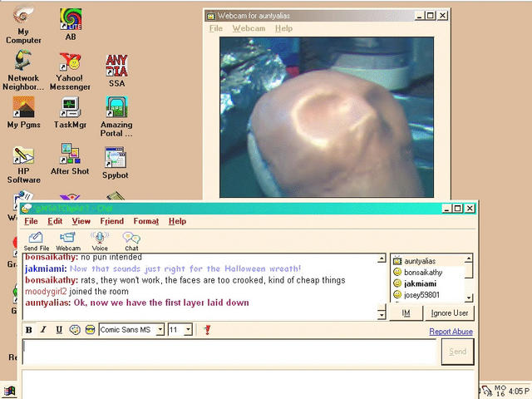Viewport: 532px width, 399px height.
Task: Click chat log scroll up arrow
Action: coord(382,259)
